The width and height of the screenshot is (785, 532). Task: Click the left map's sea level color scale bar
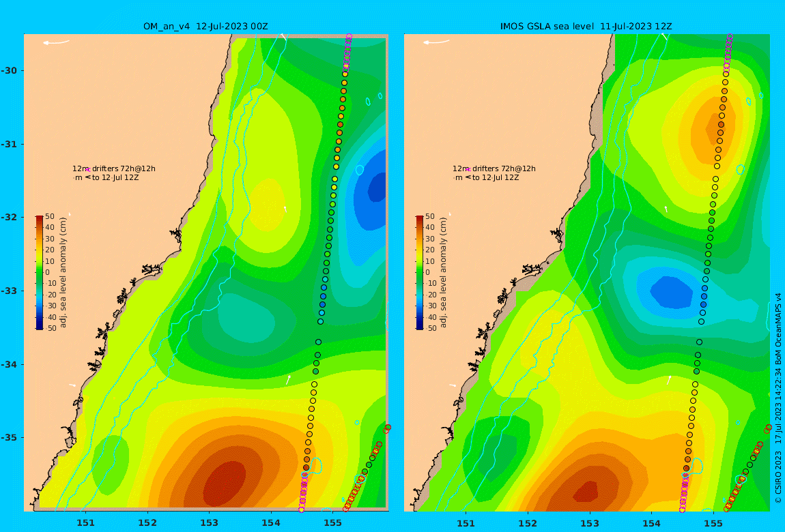click(40, 273)
